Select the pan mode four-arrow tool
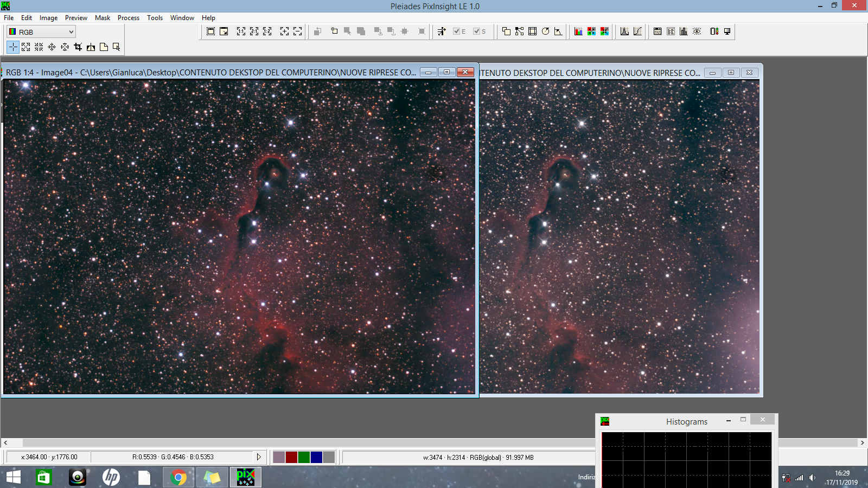Viewport: 868px width, 488px height. pos(52,47)
